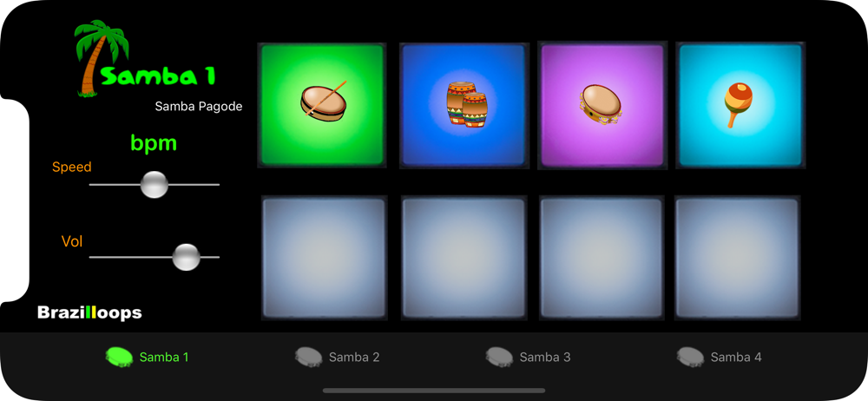Select the green tambourine icon for Samba 1
This screenshot has height=401, width=868.
click(x=119, y=358)
